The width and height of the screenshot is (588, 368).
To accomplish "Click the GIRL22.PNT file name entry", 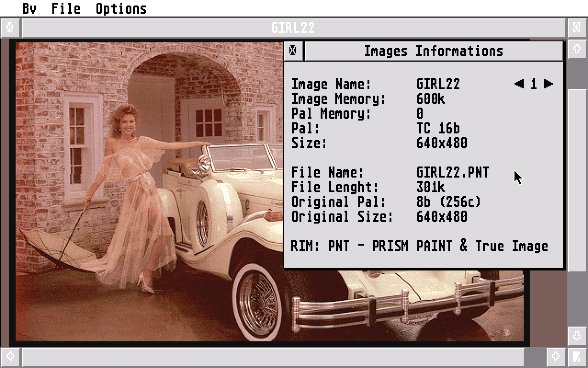I will [x=452, y=172].
